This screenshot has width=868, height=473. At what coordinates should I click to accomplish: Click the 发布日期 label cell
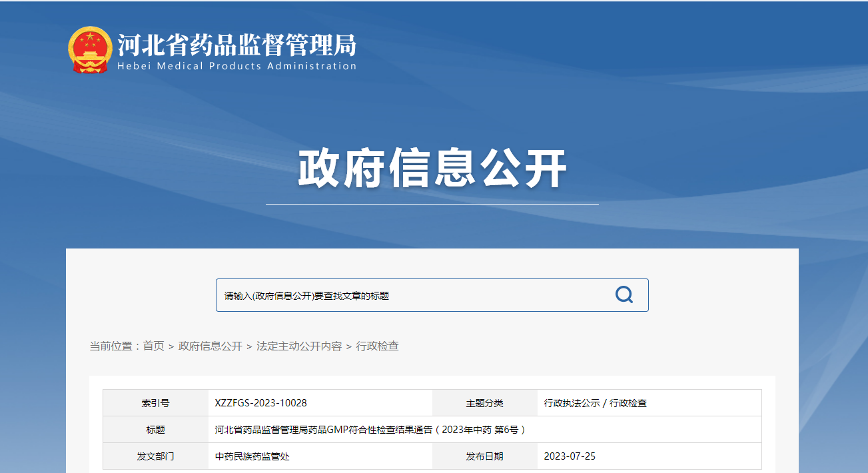pyautogui.click(x=485, y=456)
